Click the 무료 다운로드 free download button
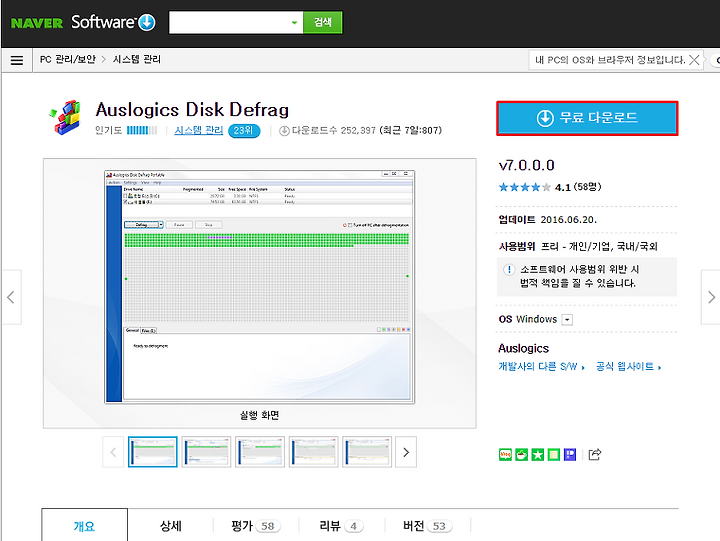The width and height of the screenshot is (720, 541). 587,118
